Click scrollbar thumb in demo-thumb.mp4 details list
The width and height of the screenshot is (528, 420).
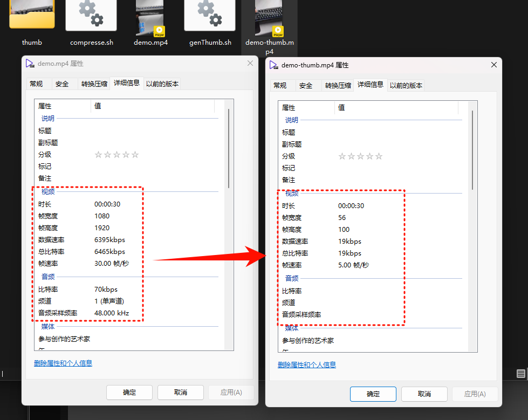click(472, 150)
